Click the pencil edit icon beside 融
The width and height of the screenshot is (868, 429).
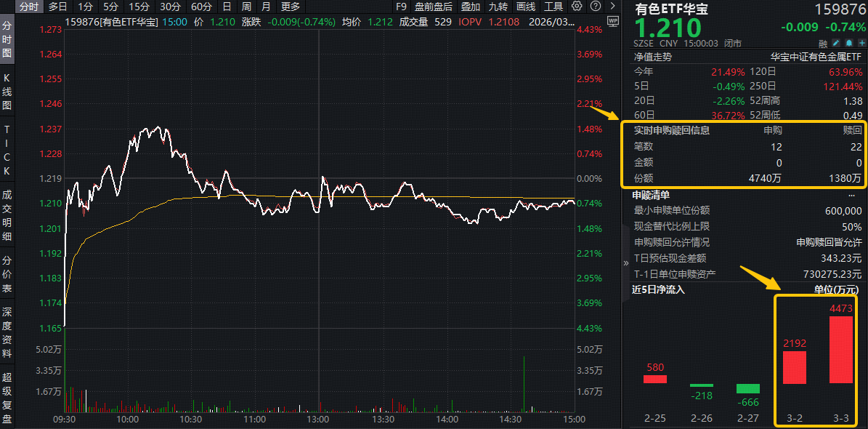coord(835,44)
